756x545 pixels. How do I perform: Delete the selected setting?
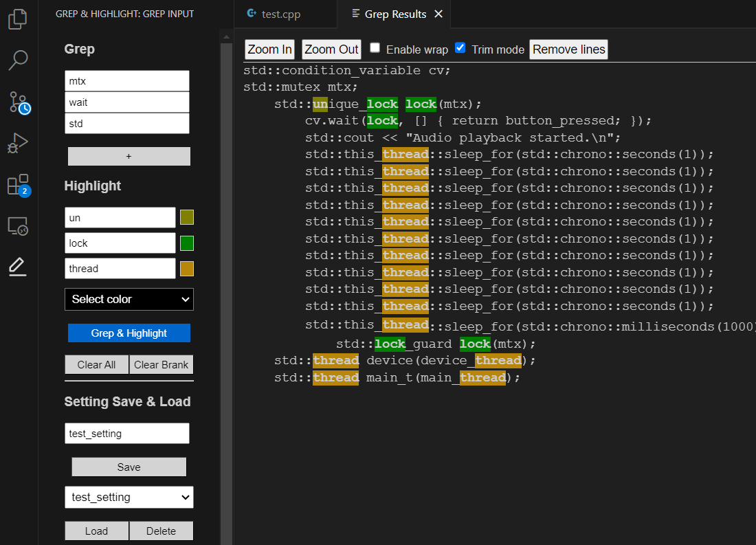coord(161,531)
